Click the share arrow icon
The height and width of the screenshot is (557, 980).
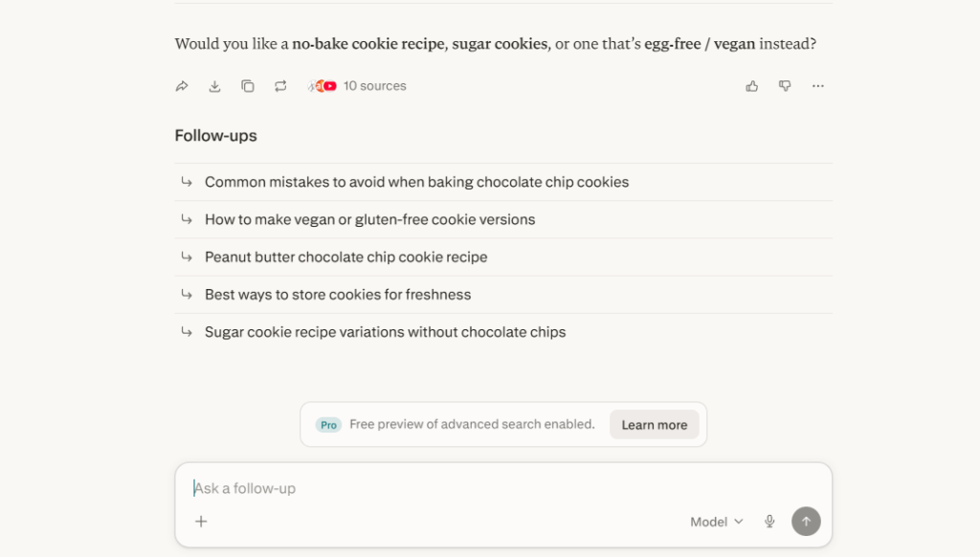pyautogui.click(x=182, y=86)
